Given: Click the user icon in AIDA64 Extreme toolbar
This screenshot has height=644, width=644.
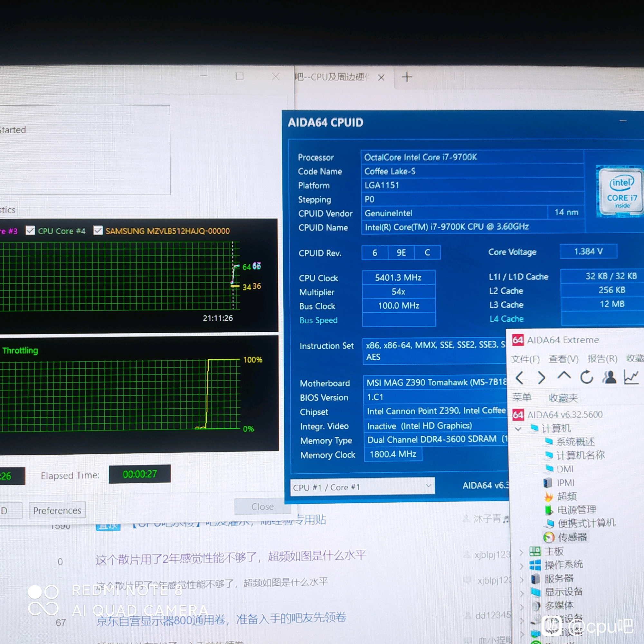Looking at the screenshot, I should tap(609, 377).
